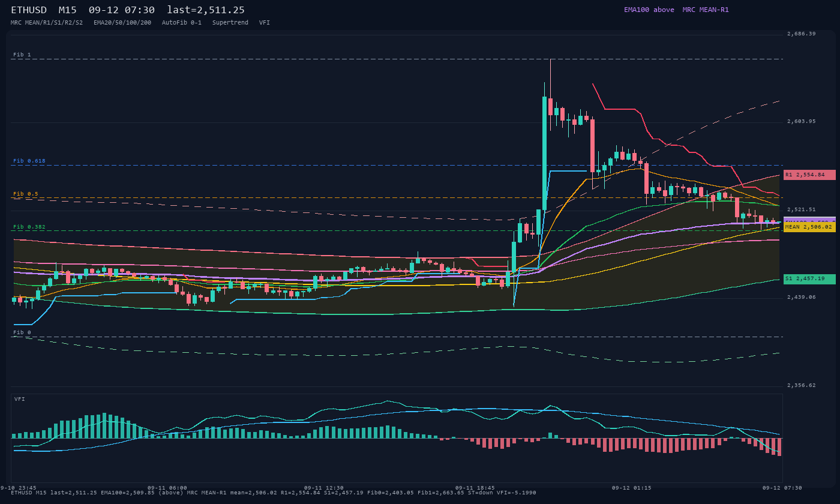Image resolution: width=840 pixels, height=504 pixels.
Task: Click the 2,603.95 price axis value
Action: [x=802, y=121]
